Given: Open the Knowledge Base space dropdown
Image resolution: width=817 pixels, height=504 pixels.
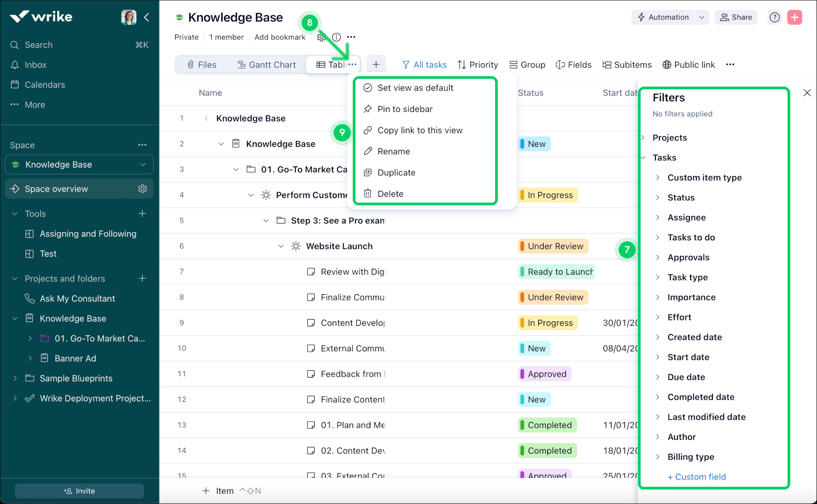Looking at the screenshot, I should pyautogui.click(x=144, y=165).
